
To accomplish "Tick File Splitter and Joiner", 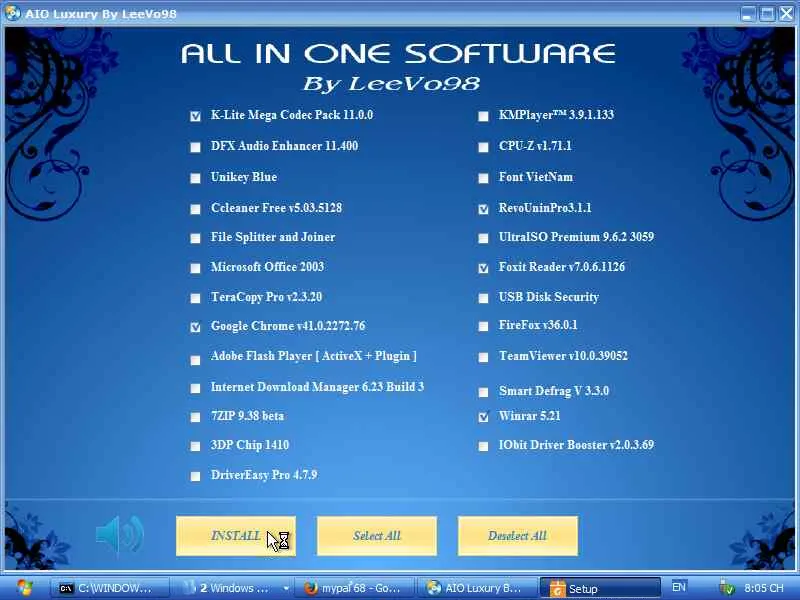I will [x=195, y=238].
